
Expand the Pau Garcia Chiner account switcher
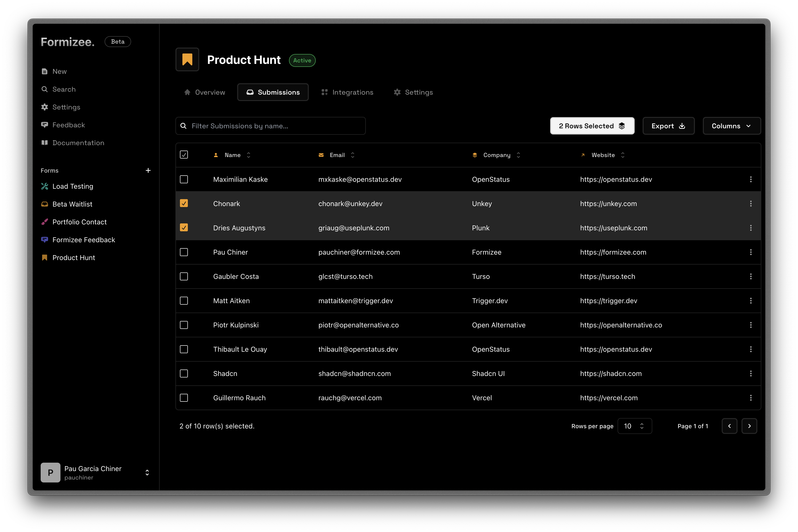point(147,472)
